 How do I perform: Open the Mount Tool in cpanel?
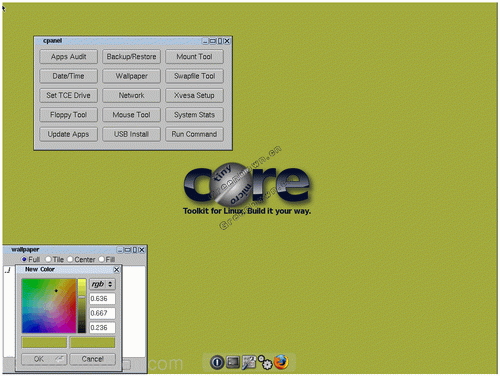[194, 57]
